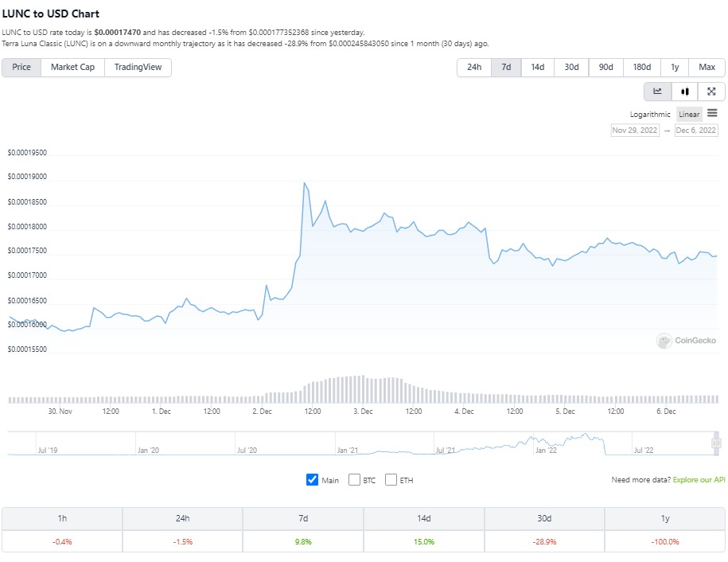Screen dimensions: 728x562
Task: Select the line chart view icon
Action: coord(657,92)
